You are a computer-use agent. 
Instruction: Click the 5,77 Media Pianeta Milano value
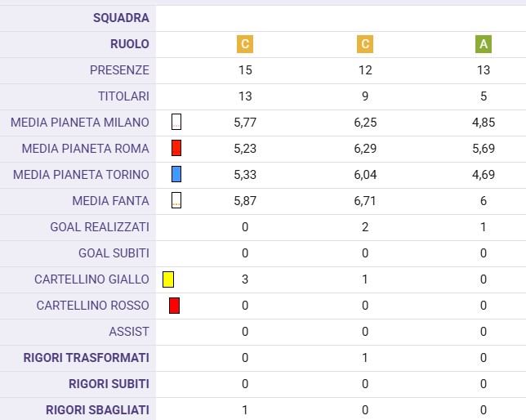(x=245, y=123)
